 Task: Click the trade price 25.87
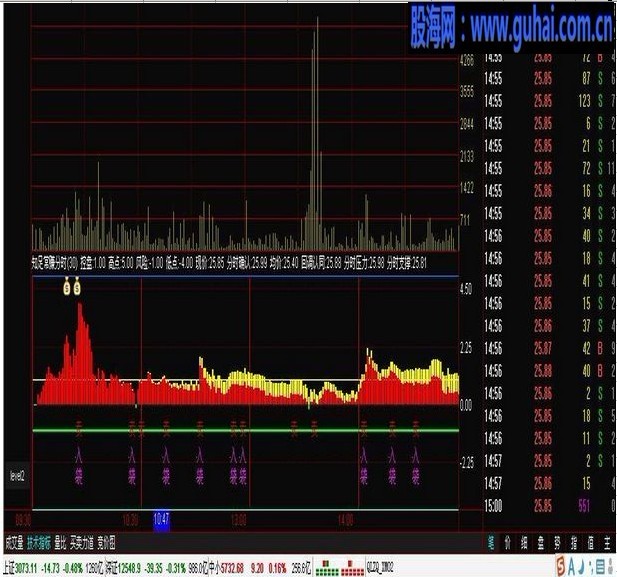pyautogui.click(x=543, y=348)
